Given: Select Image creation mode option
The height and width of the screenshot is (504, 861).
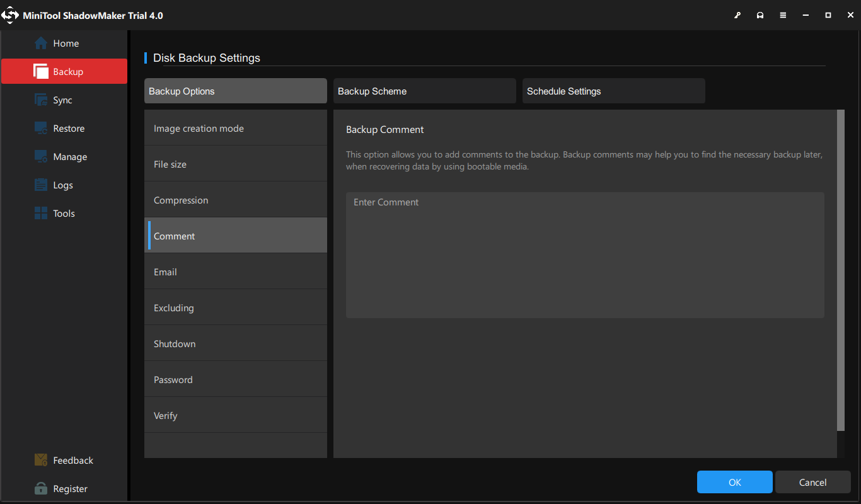Looking at the screenshot, I should point(236,128).
